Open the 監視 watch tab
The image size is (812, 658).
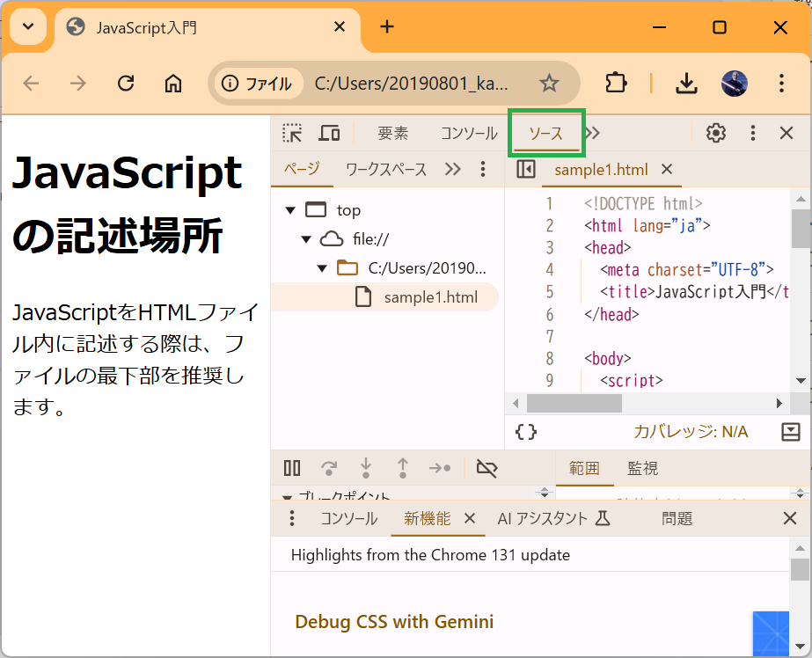tap(642, 469)
